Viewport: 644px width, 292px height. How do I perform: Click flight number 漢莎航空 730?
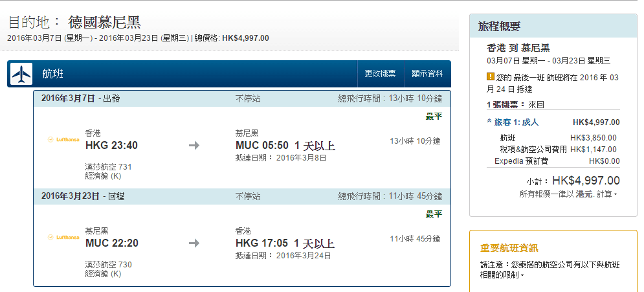(x=108, y=265)
